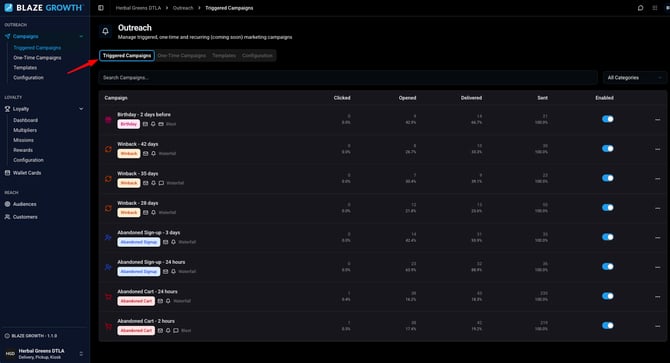
Task: Open more options for Birthday - 2 days before
Action: pyautogui.click(x=658, y=120)
